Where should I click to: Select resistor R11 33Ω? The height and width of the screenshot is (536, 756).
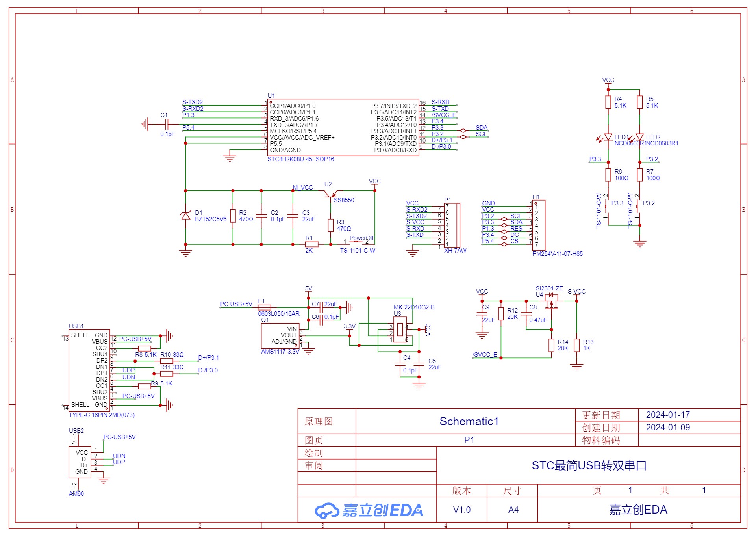click(167, 374)
